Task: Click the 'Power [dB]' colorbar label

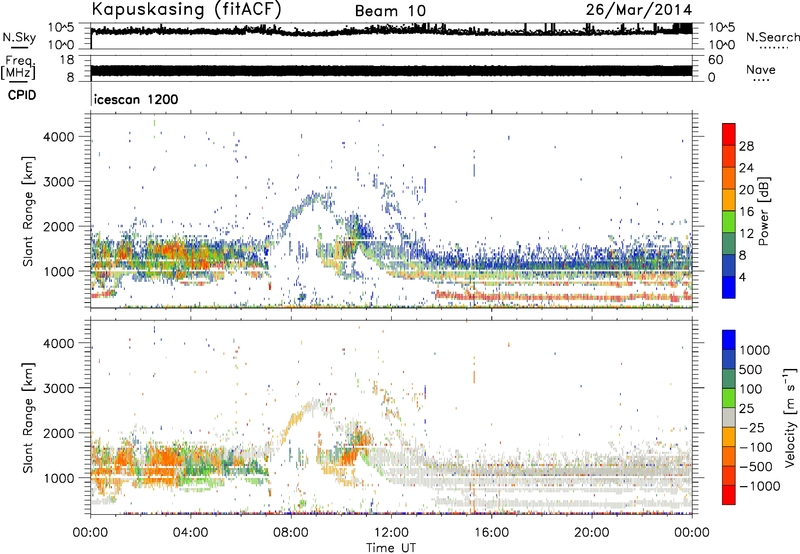Action: (x=763, y=211)
